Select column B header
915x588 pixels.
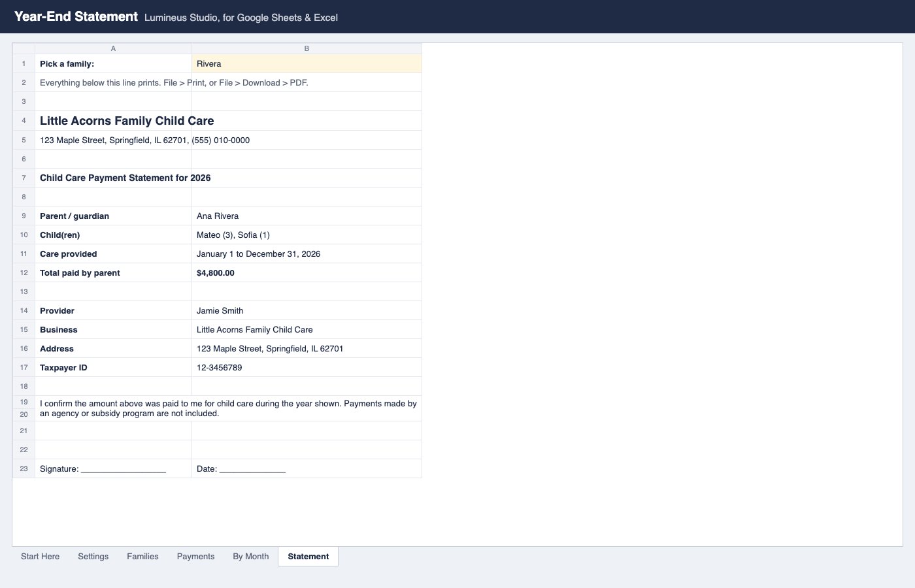pyautogui.click(x=307, y=49)
